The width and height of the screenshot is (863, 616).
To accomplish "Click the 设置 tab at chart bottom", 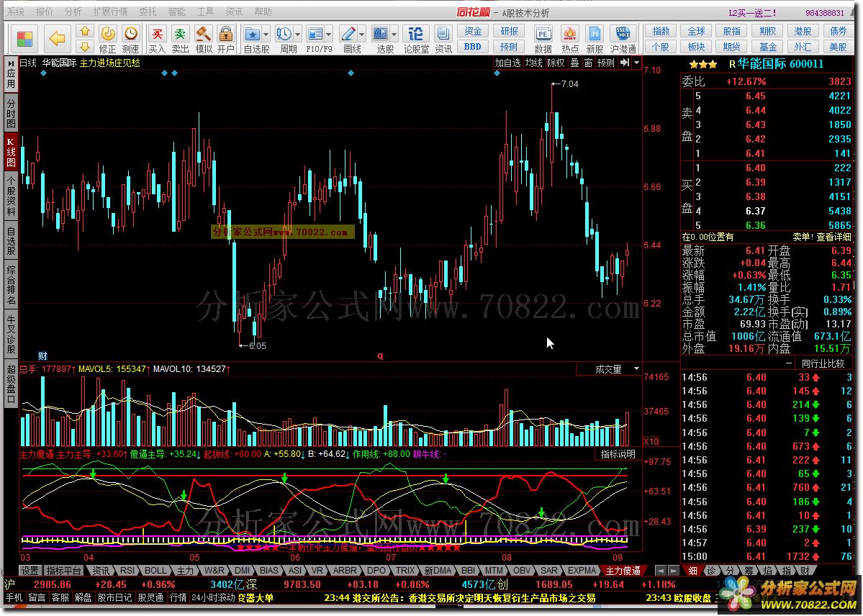I will [x=30, y=571].
